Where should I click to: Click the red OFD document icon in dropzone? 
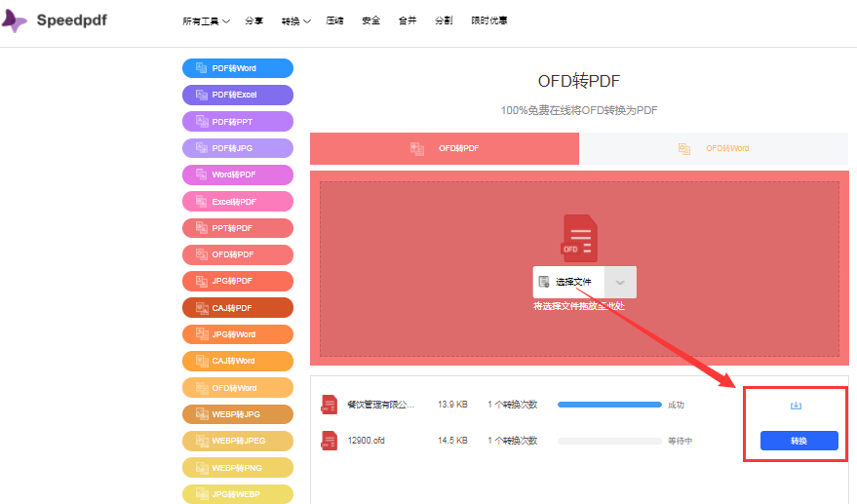[579, 238]
